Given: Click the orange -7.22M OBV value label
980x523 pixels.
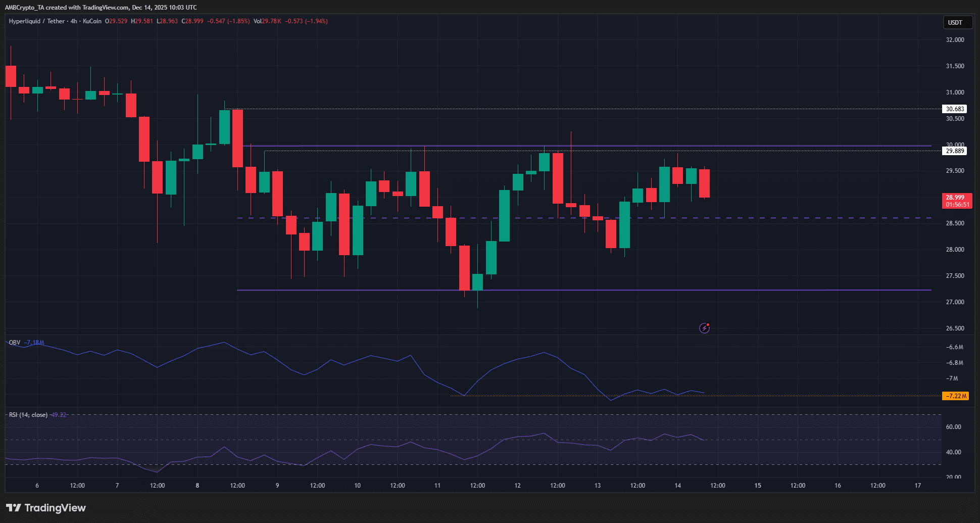Looking at the screenshot, I should 956,396.
